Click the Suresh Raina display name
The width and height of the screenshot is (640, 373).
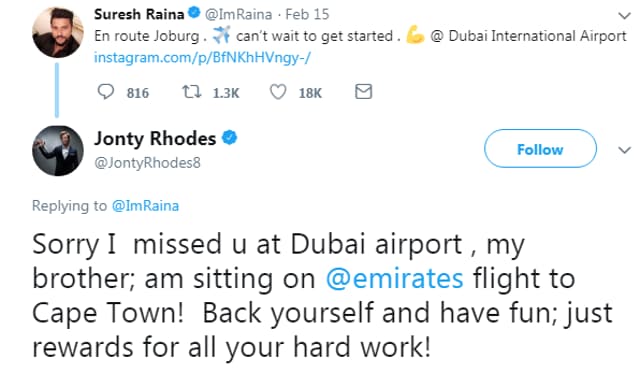pos(139,14)
